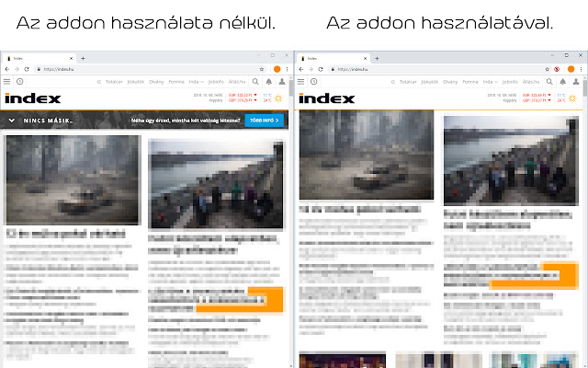
Task: Click sun weather icon on left Index page
Action: pyautogui.click(x=278, y=98)
